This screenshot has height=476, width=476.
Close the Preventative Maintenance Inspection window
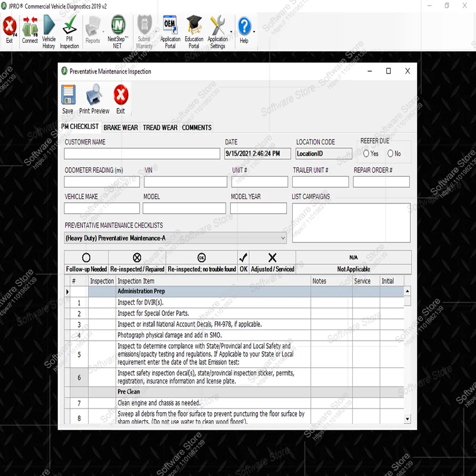(407, 71)
